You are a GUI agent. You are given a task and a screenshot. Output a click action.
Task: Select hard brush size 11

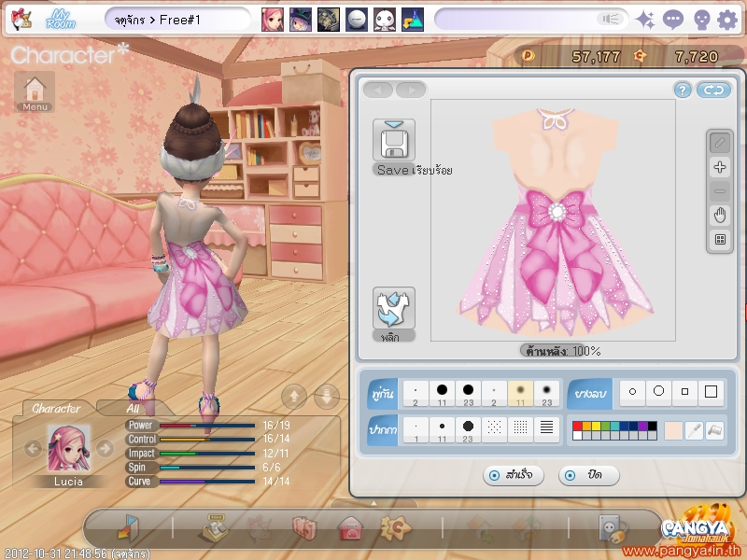pos(442,394)
